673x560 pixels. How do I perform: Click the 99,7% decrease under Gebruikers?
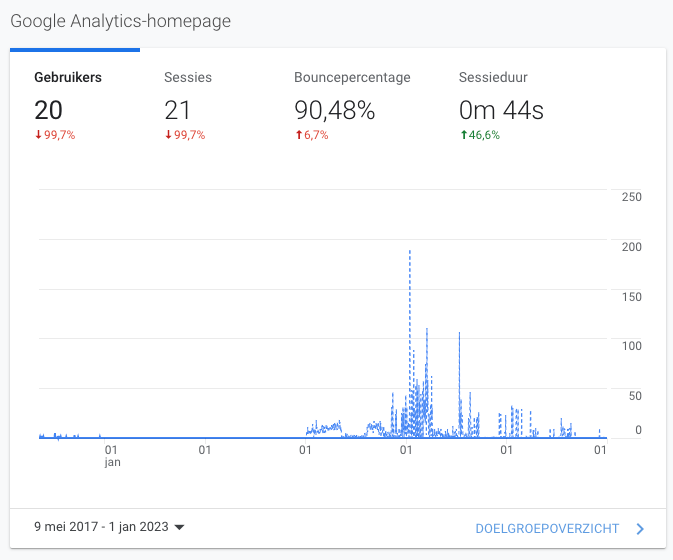pos(55,135)
